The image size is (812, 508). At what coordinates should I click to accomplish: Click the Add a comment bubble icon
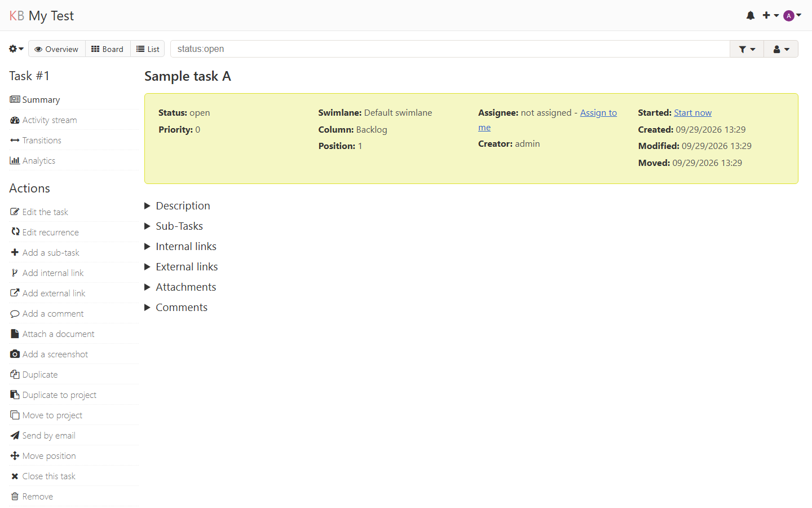coord(15,314)
